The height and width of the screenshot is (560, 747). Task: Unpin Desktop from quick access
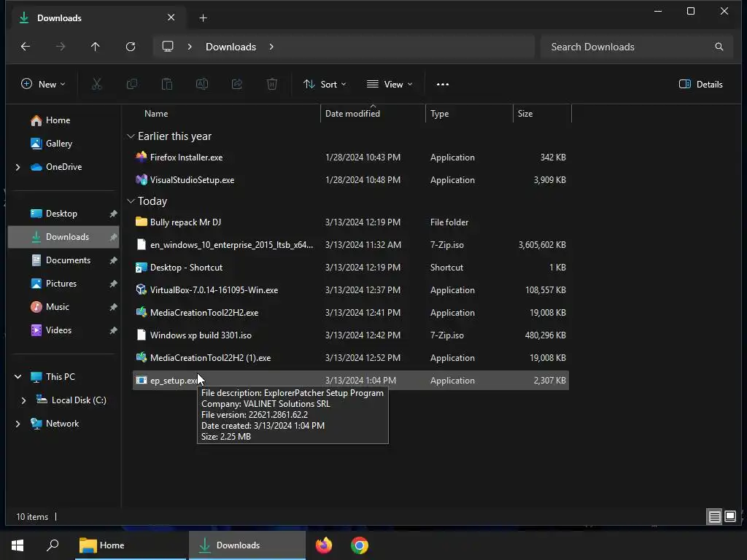point(113,214)
